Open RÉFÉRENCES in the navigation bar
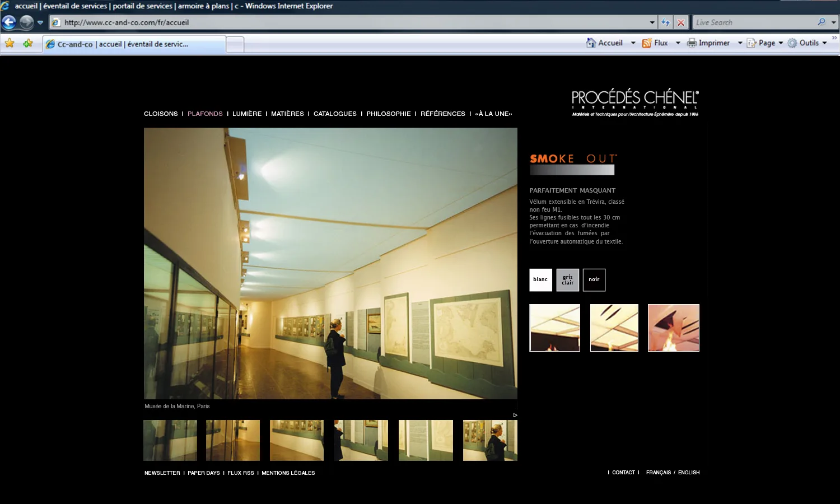This screenshot has width=840, height=504. (x=443, y=114)
